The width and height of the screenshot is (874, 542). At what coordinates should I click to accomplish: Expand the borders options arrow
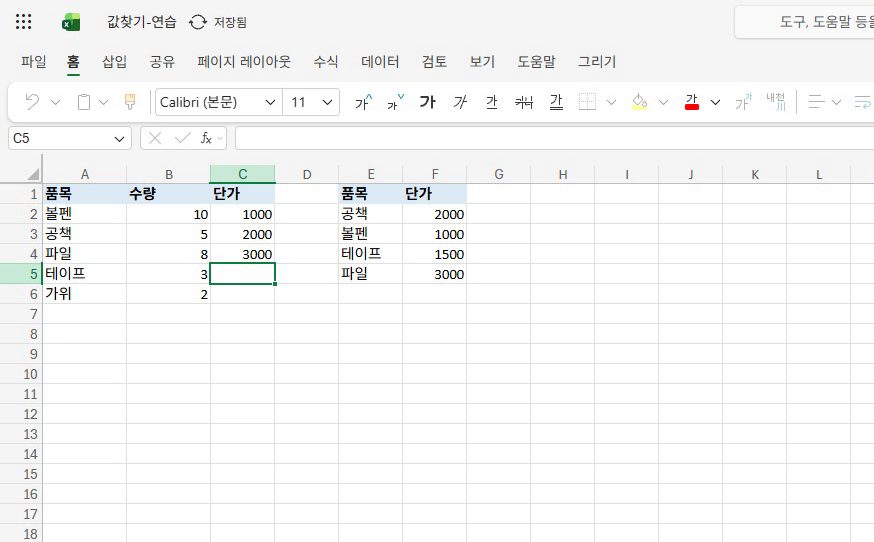click(611, 102)
